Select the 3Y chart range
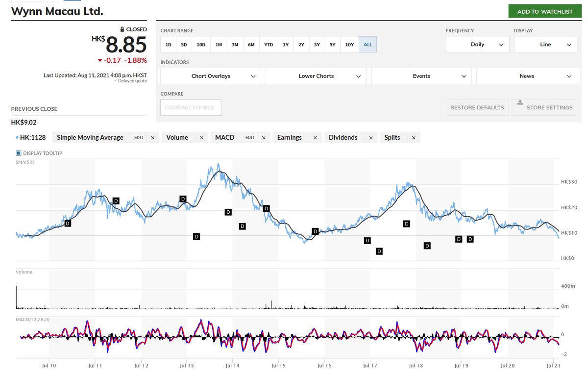Viewport: 588px width, 375px height. pos(317,45)
